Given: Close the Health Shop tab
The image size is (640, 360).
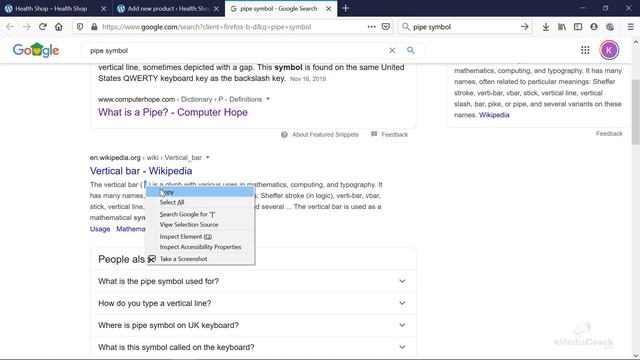Looking at the screenshot, I should (x=103, y=9).
